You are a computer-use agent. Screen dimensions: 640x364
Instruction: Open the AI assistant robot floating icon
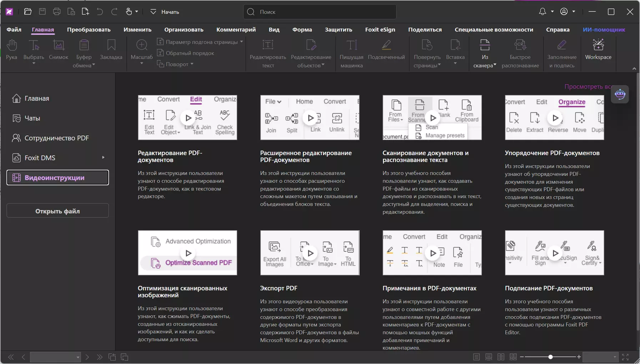coord(620,94)
